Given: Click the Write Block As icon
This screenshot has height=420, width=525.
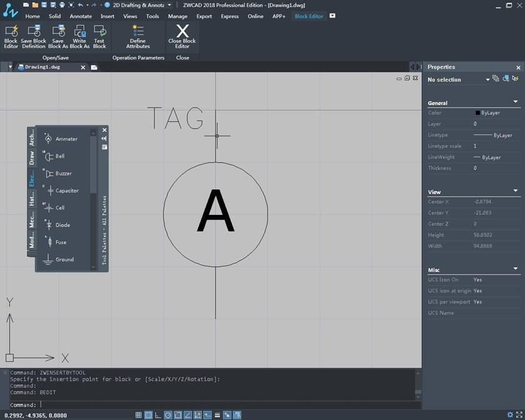Looking at the screenshot, I should tap(79, 36).
